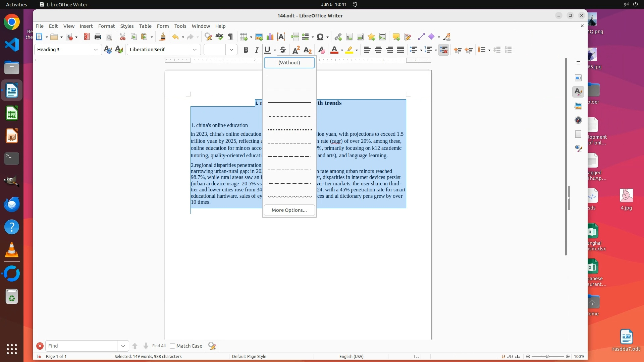Screen dimensions: 644x362
Task: Click the More Options... underline button
Action: pos(289,210)
